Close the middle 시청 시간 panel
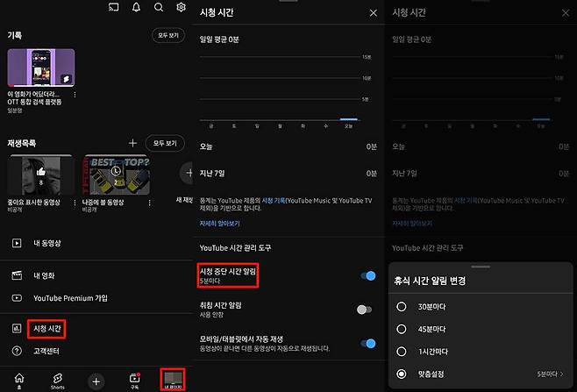577x392 pixels. point(374,13)
